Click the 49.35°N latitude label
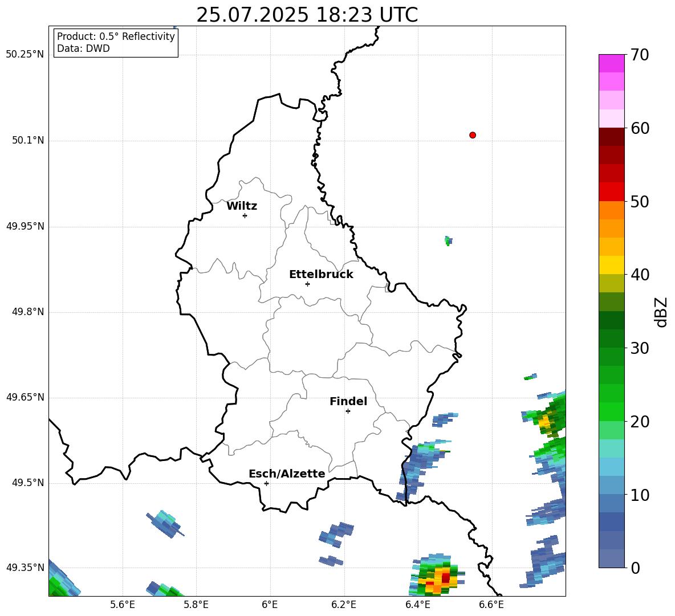Image resolution: width=675 pixels, height=616 pixels. pos(25,568)
